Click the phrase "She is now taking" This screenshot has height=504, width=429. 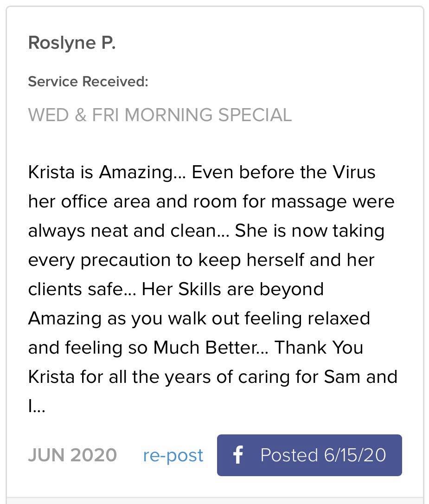[310, 231]
